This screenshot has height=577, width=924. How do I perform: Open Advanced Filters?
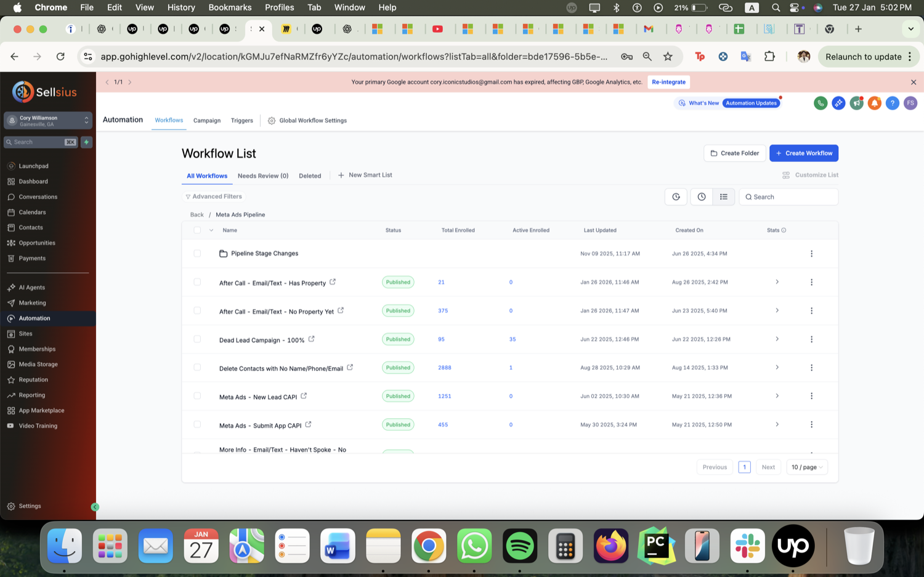[214, 196]
